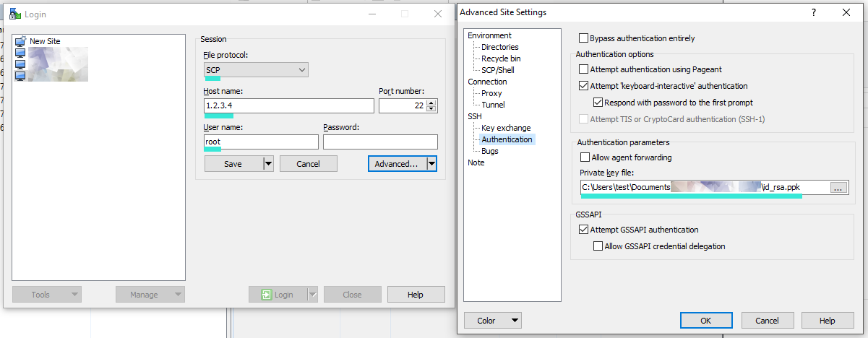Viewport: 868px width, 338px height.
Task: Click the New Site computer icon
Action: coord(20,41)
